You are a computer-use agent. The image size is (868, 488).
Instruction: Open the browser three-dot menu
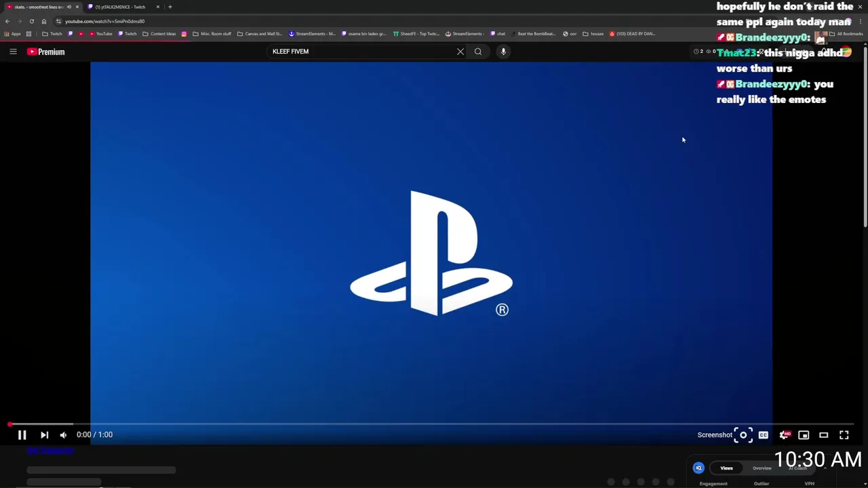[861, 21]
